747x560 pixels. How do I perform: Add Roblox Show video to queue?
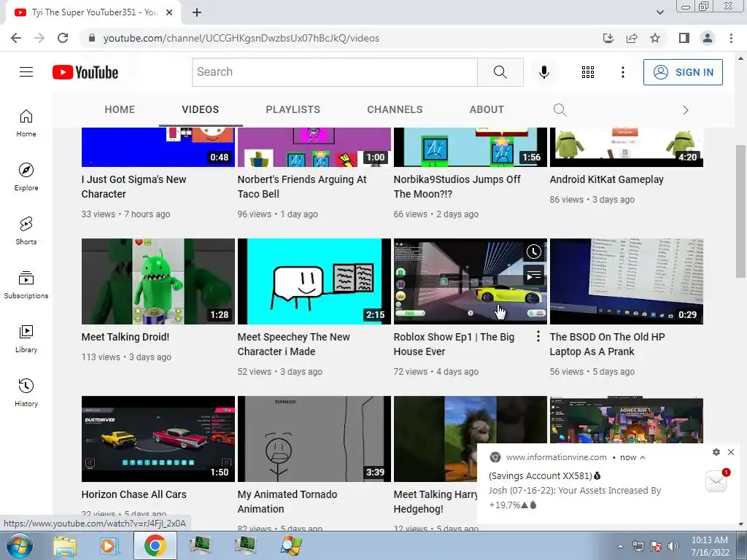[533, 275]
